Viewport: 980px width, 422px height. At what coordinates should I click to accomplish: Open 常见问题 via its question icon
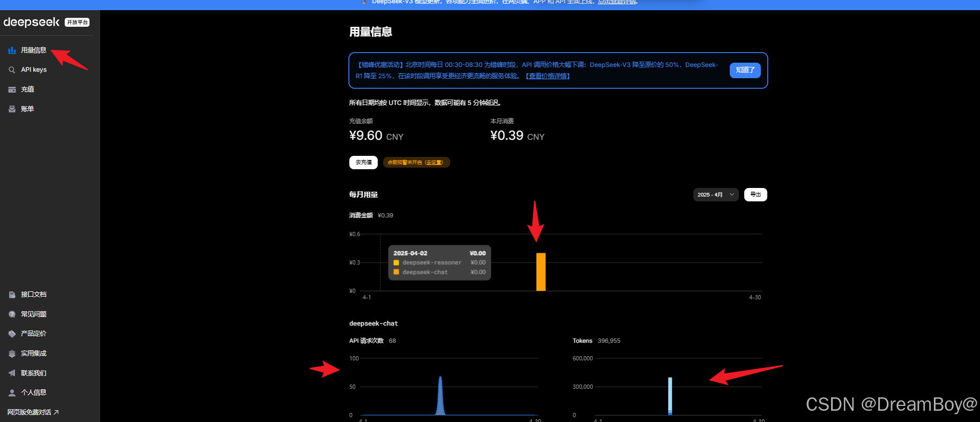click(12, 314)
